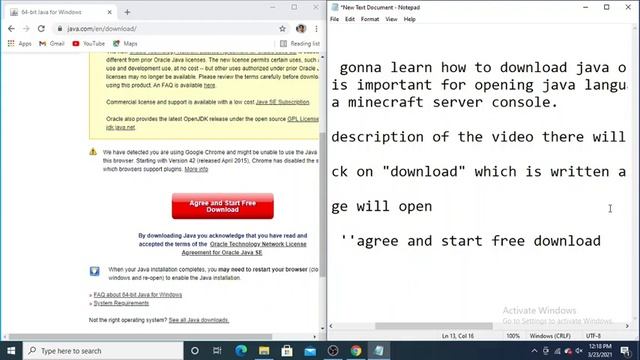This screenshot has height=360, width=640.
Task: Click the FAQ 'here' link
Action: click(x=209, y=85)
